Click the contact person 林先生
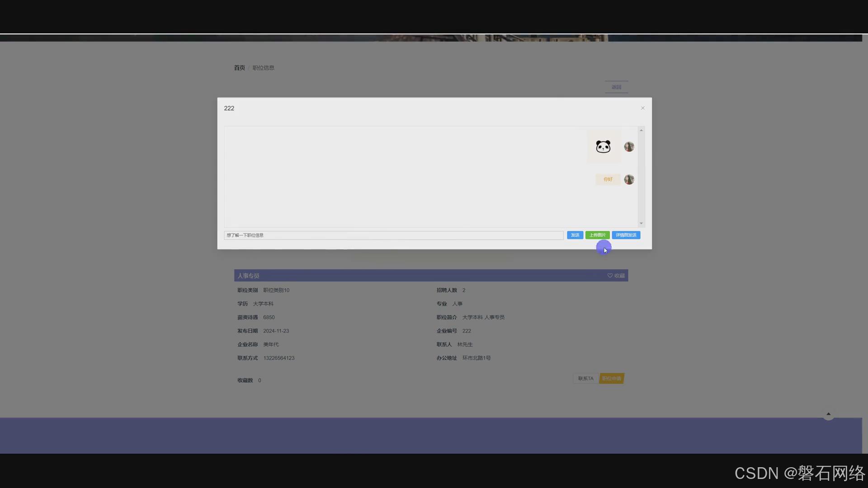 465,344
